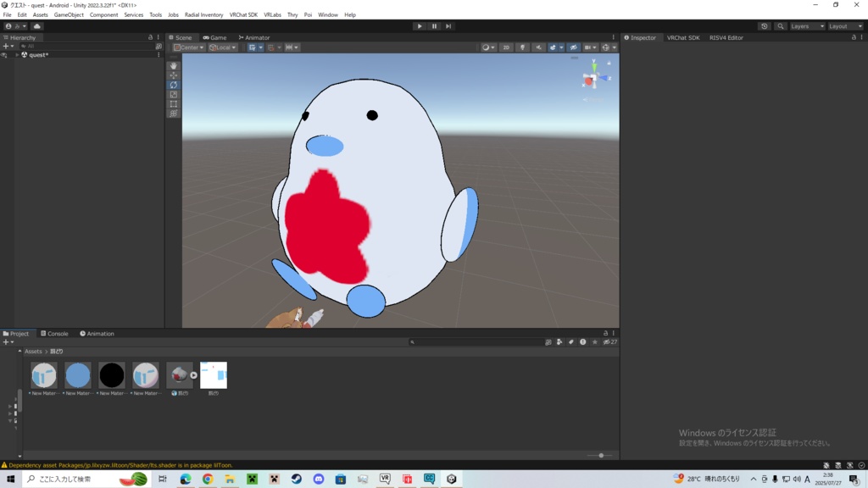Open the VRChat SDK menu

[x=243, y=14]
